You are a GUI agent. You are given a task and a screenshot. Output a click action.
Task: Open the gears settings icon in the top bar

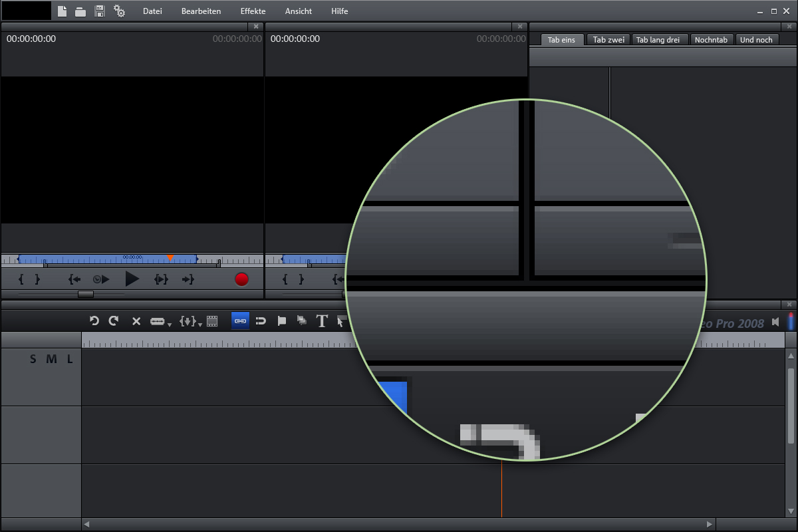point(120,11)
